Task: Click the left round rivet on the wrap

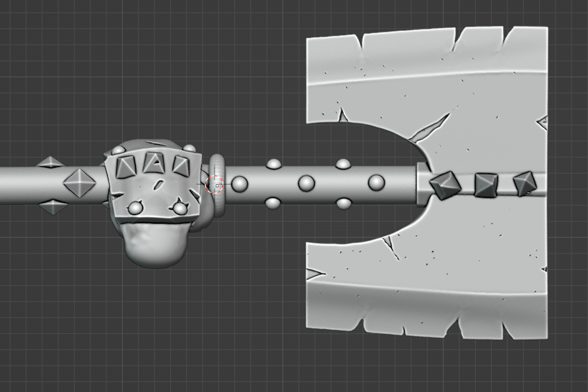Action: pyautogui.click(x=135, y=209)
